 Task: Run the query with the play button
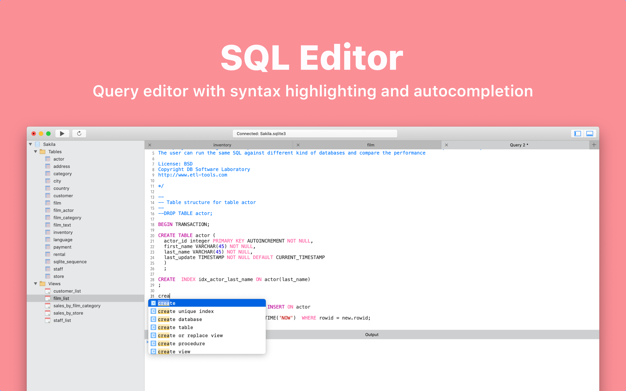pos(62,133)
